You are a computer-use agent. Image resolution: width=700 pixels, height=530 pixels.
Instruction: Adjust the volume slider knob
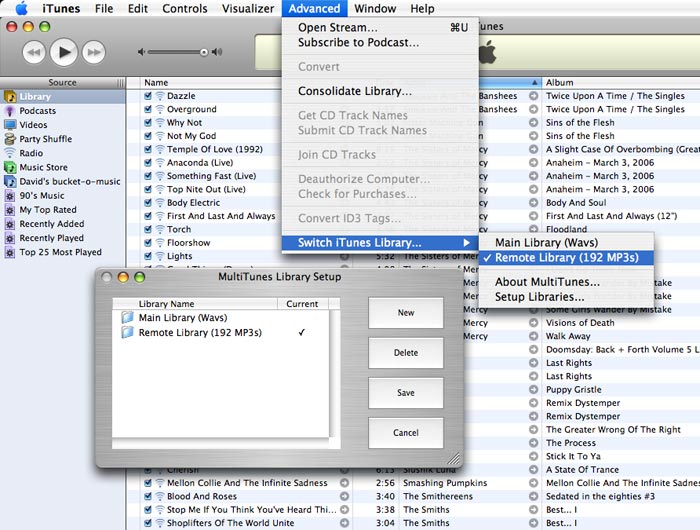coord(204,53)
